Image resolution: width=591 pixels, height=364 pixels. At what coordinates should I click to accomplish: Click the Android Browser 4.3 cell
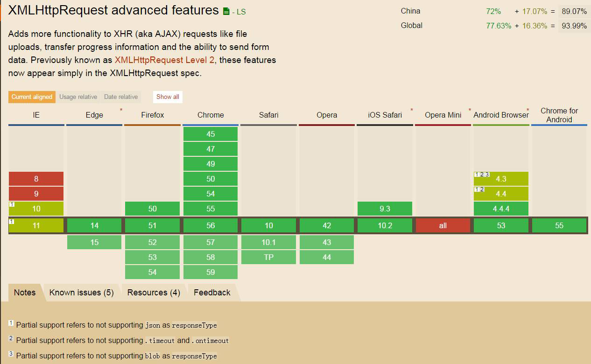[x=501, y=179]
